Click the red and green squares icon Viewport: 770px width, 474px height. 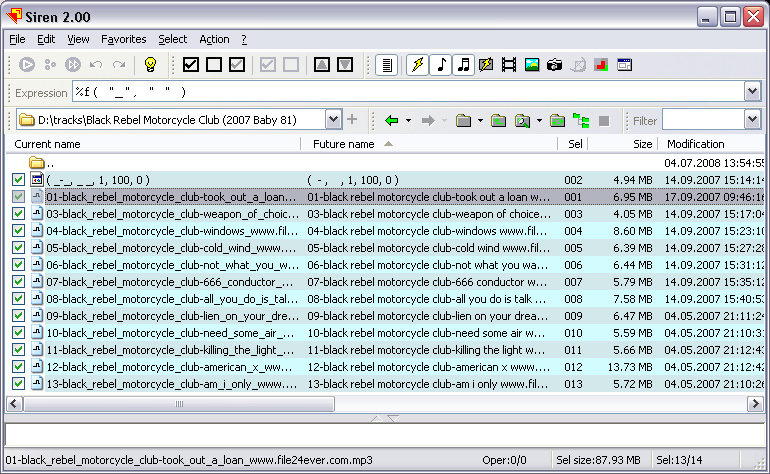coord(601,64)
